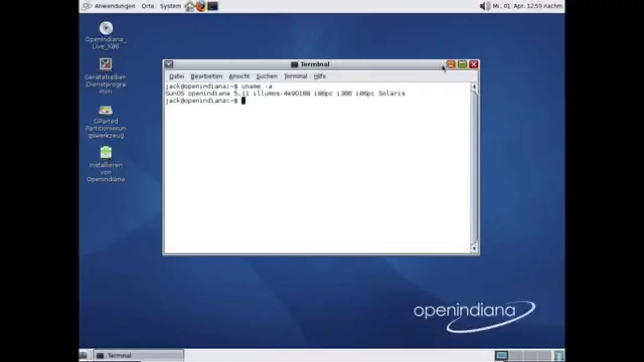The image size is (644, 362).
Task: Select the first workspace in switcher
Action: click(x=502, y=355)
